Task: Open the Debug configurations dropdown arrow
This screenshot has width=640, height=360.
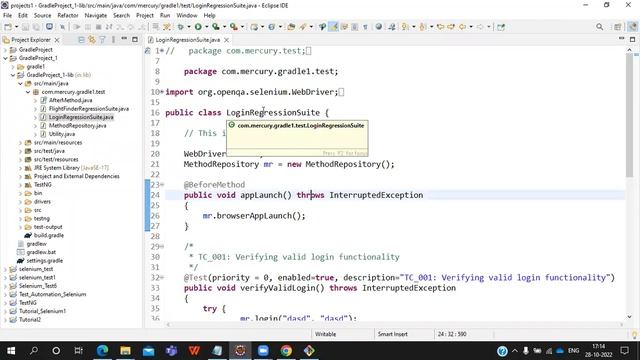Action: click(x=189, y=27)
